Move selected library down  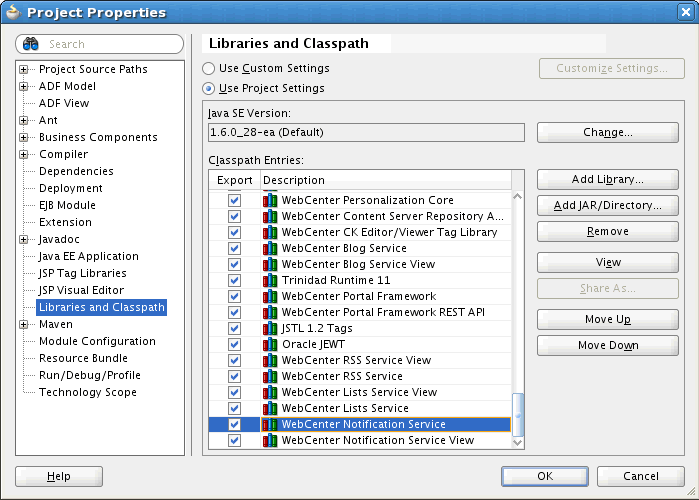click(608, 345)
